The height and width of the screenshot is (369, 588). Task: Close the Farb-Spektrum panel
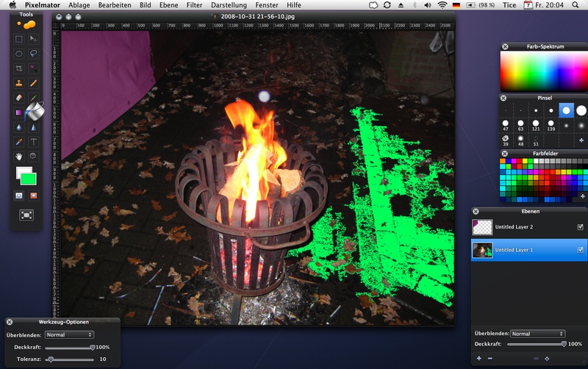coord(504,46)
